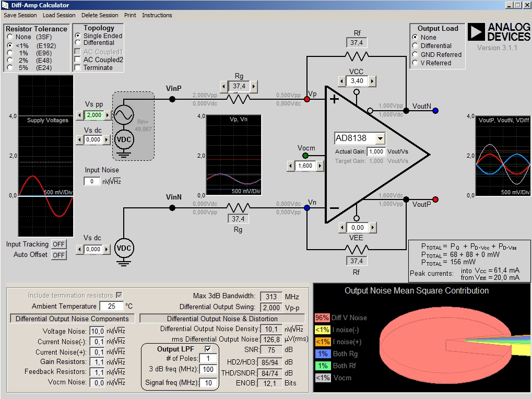This screenshot has width=532, height=399.
Task: Click the Supply Voltages graph
Action: coord(45,156)
